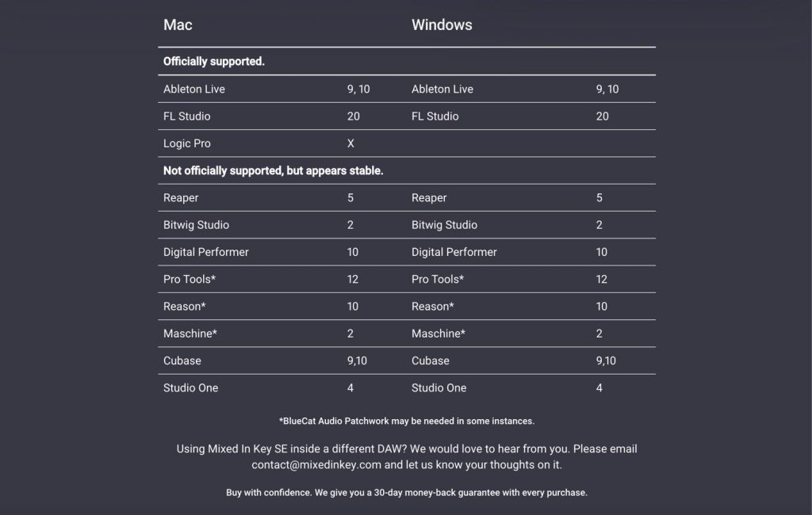This screenshot has height=515, width=812.
Task: Click Cubase in the Mac column
Action: 182,360
